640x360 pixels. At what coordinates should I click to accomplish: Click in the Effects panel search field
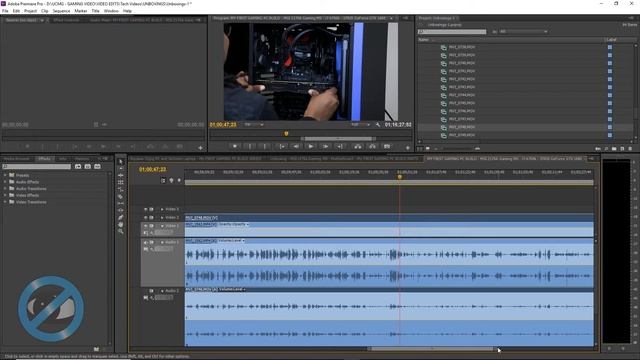click(x=36, y=167)
